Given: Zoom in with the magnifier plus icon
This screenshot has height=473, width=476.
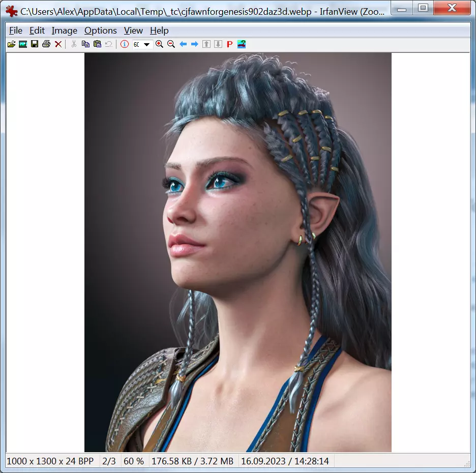Looking at the screenshot, I should [159, 44].
